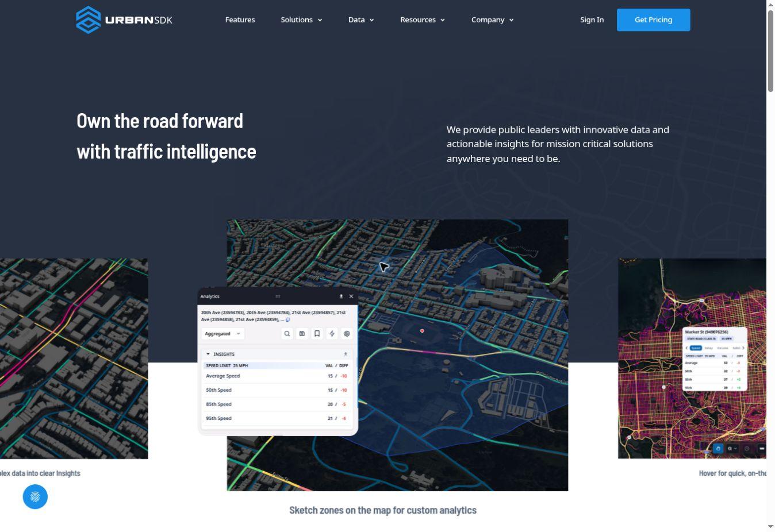Viewport: 775px width, 532px height.
Task: Open the fingerprint privacy preferences icon
Action: point(35,497)
